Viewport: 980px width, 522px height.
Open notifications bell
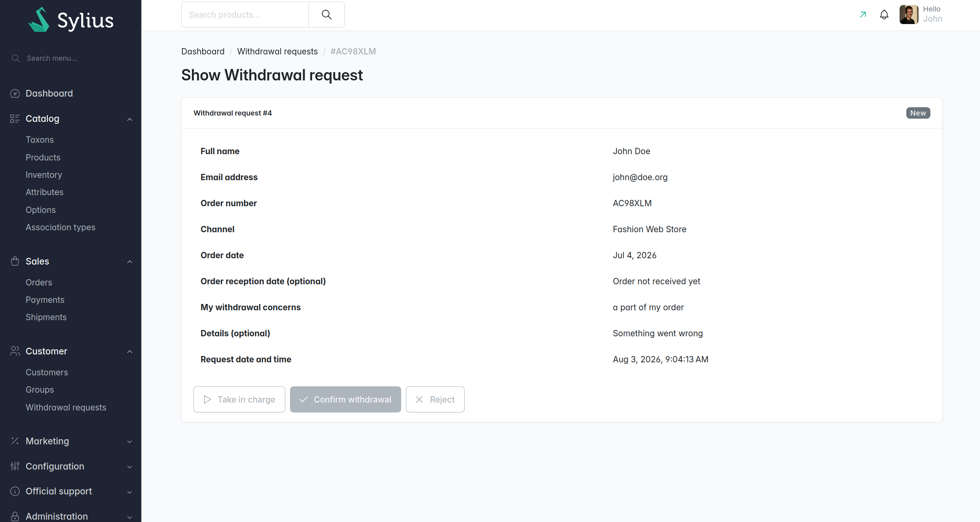coord(884,15)
